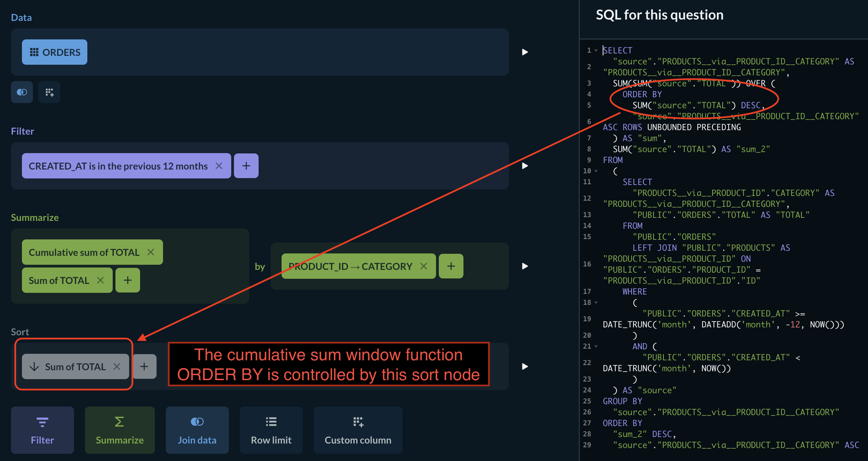
Task: Preview results of the Summarize step
Action: (525, 266)
